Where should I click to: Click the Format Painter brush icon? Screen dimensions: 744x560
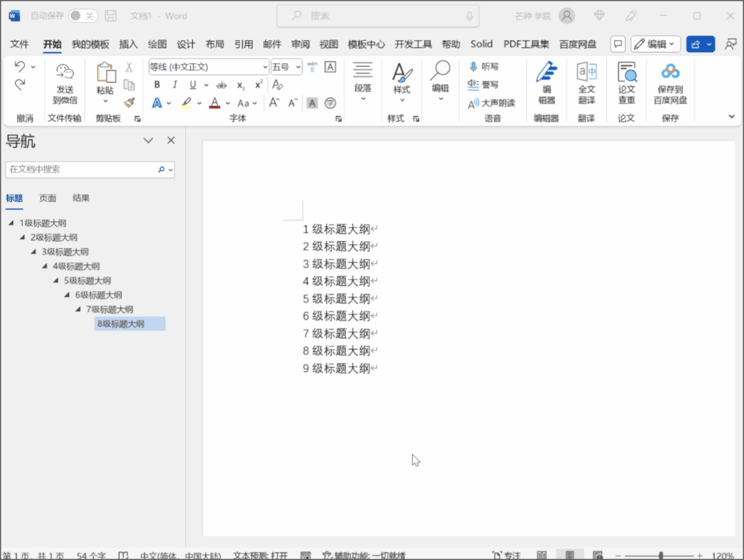point(129,103)
